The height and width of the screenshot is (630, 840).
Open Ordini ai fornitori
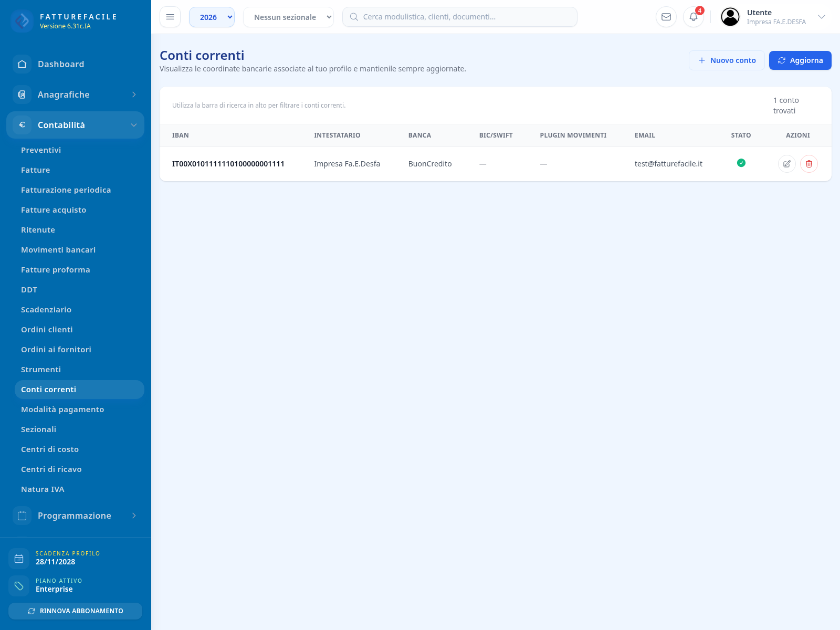tap(79, 350)
